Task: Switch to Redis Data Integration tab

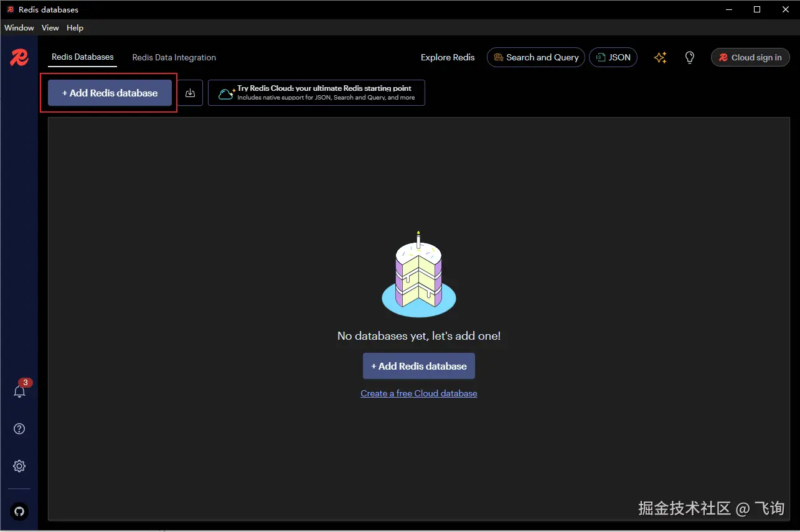Action: pos(174,57)
